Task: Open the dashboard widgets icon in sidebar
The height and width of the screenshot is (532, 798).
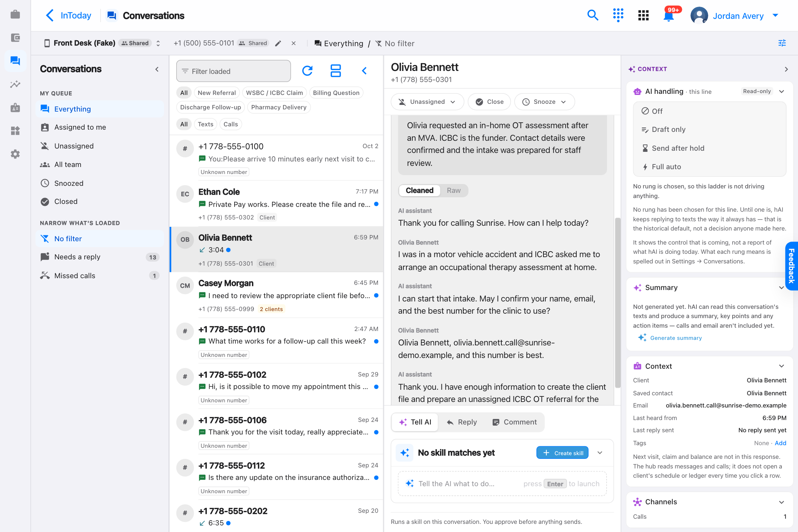Action: (15, 131)
